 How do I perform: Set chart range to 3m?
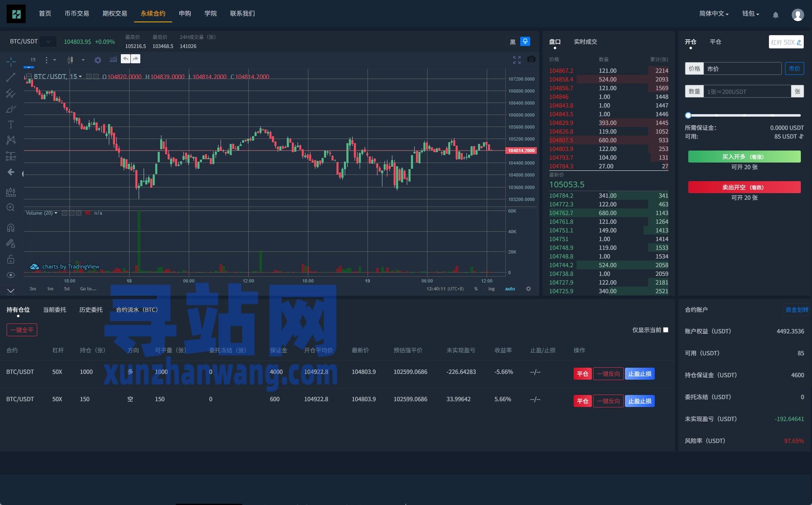pyautogui.click(x=33, y=289)
